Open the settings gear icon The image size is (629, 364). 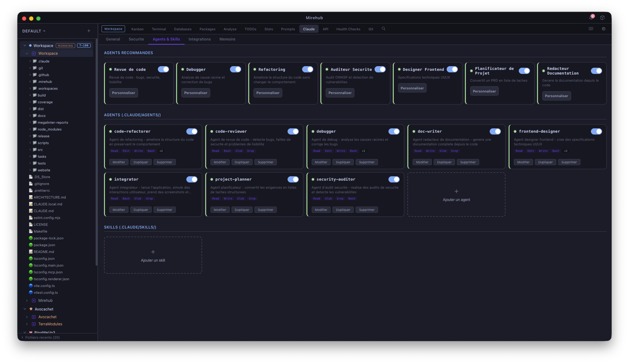point(604,29)
